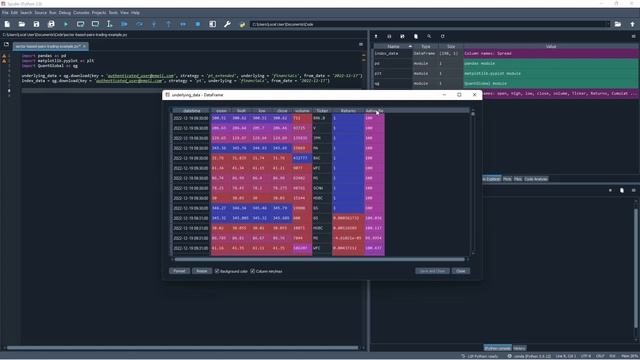The width and height of the screenshot is (640, 360).
Task: Start debugging the file
Action: [124, 24]
